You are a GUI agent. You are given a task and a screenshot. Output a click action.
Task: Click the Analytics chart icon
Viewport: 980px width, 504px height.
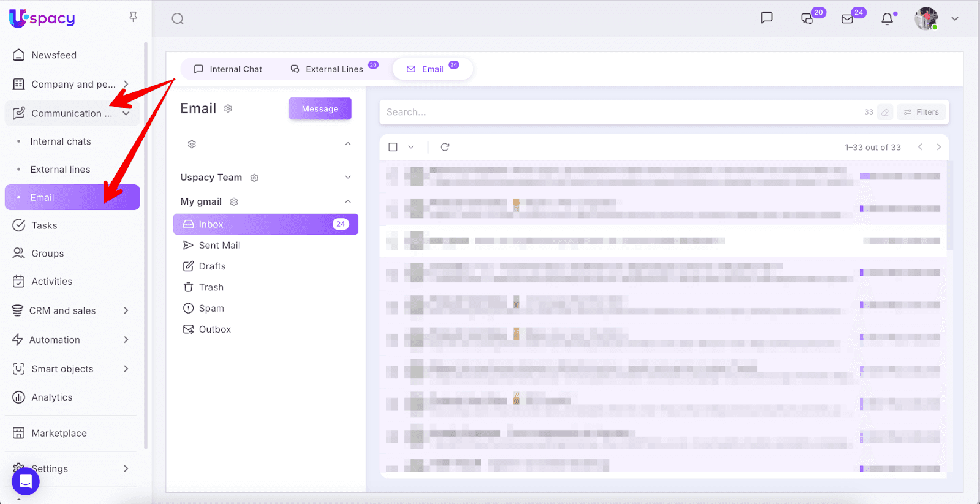19,397
